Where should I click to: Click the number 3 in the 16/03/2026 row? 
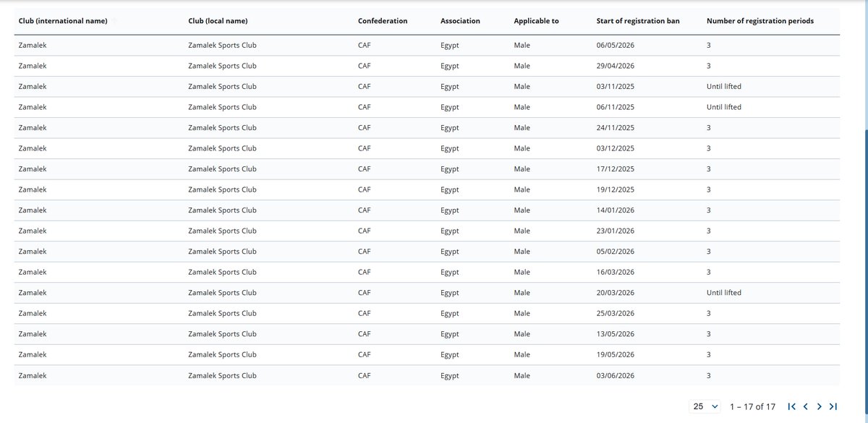tap(709, 272)
